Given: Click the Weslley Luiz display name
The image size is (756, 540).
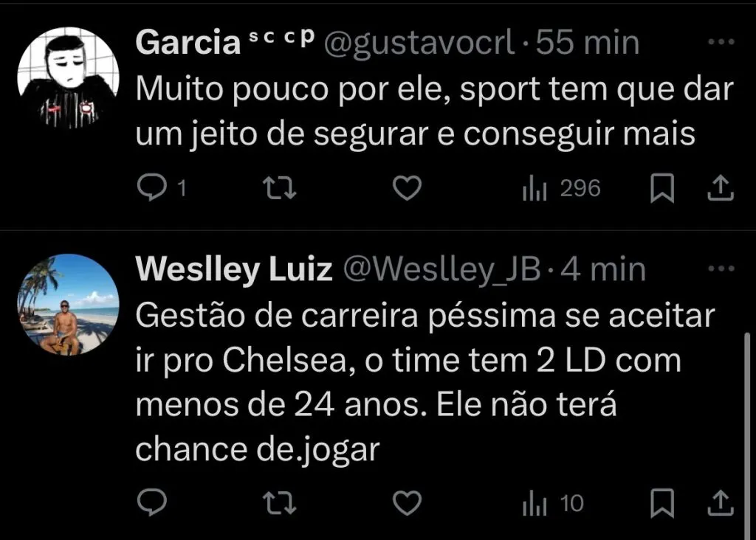Looking at the screenshot, I should tap(234, 271).
